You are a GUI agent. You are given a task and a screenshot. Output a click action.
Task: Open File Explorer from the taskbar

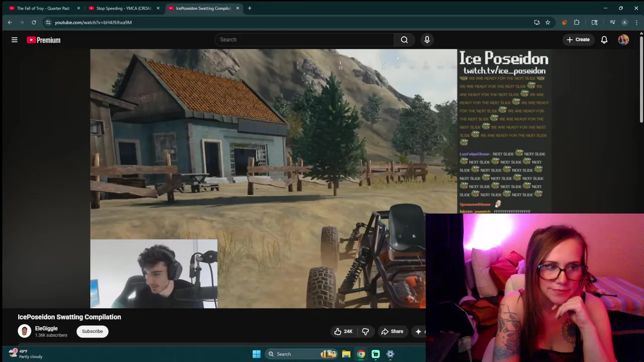[346, 354]
